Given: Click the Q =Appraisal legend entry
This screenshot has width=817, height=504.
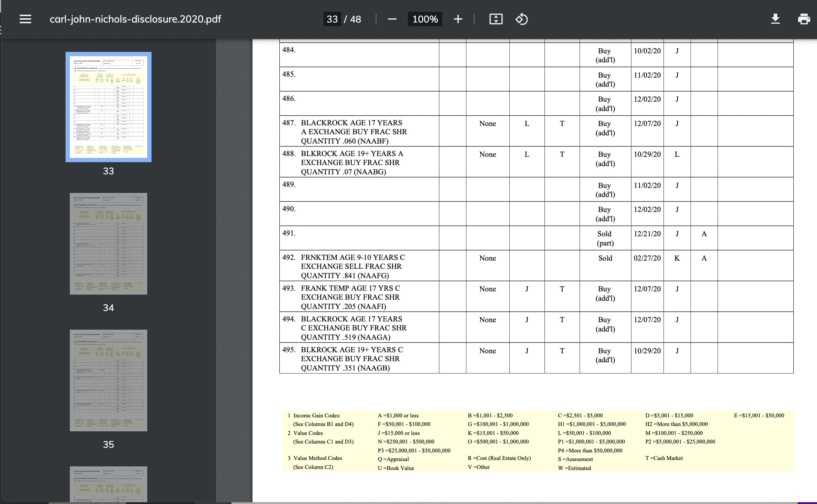Looking at the screenshot, I should [393, 459].
